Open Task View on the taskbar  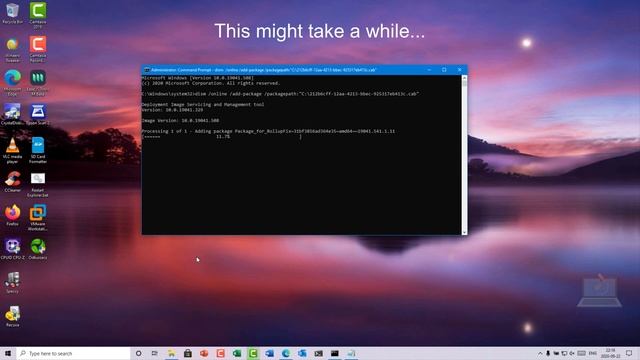pyautogui.click(x=155, y=353)
